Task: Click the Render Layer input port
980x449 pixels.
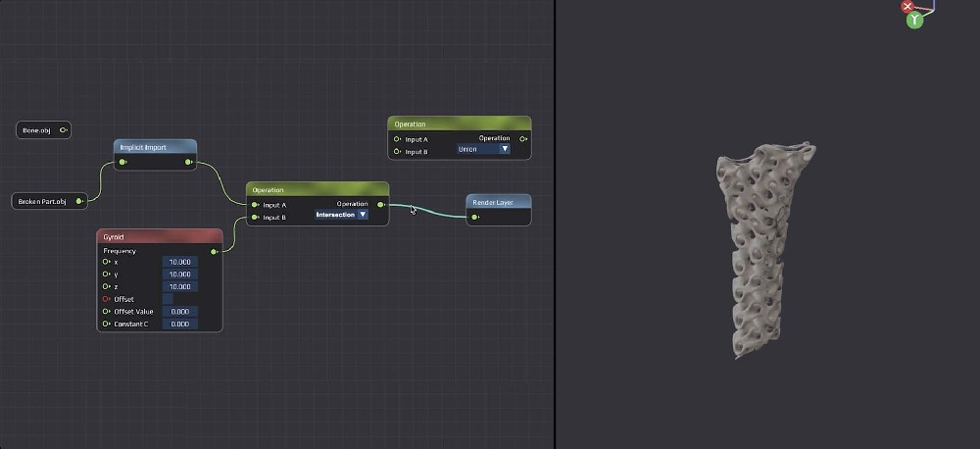Action: click(475, 217)
